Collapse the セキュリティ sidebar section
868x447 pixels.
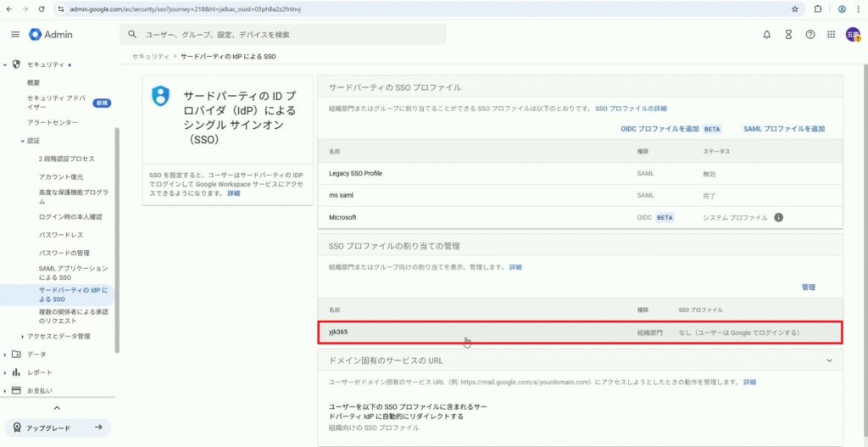(6, 64)
